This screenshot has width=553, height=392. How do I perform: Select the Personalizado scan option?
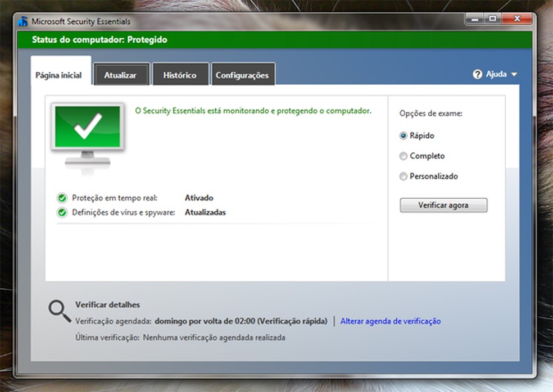tap(403, 176)
